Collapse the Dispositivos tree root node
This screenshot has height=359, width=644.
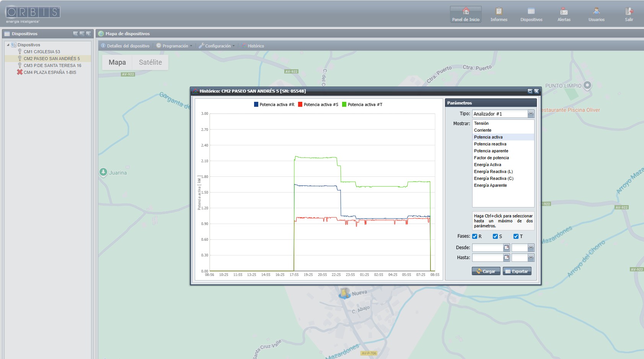point(8,45)
